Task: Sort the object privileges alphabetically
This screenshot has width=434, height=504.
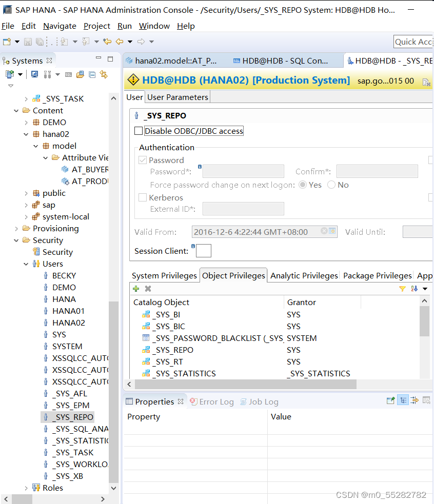Action: [x=415, y=289]
